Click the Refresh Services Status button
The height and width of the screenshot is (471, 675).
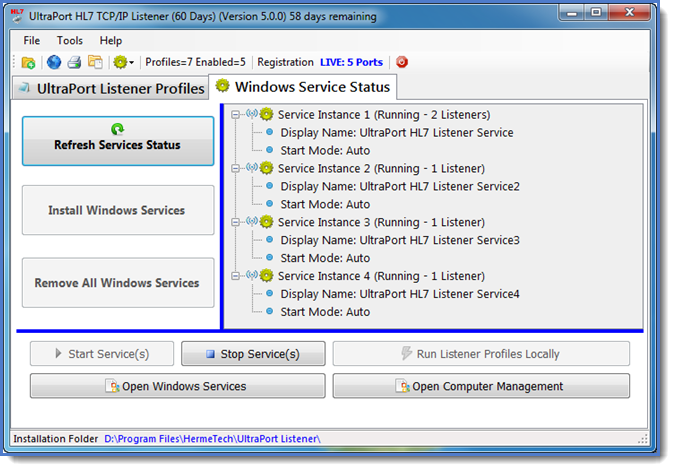(x=118, y=141)
